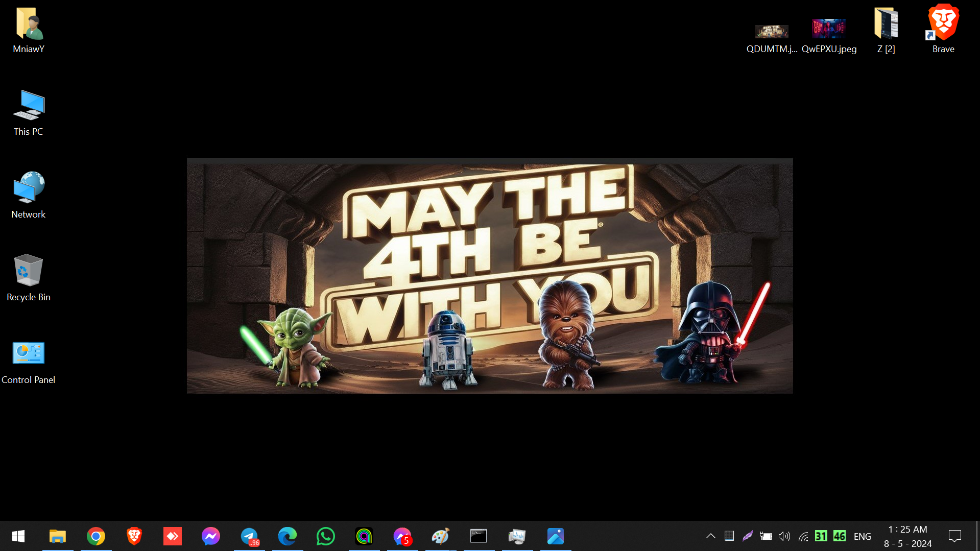The height and width of the screenshot is (551, 980).
Task: Select the QwEPXU.jpeg file on desktop
Action: tap(829, 36)
